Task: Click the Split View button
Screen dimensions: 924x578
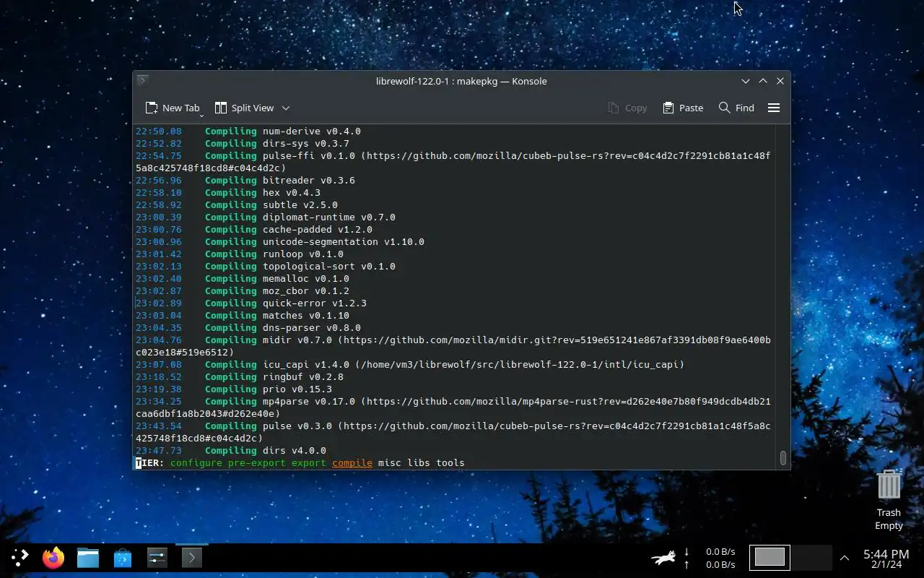Action: point(245,108)
